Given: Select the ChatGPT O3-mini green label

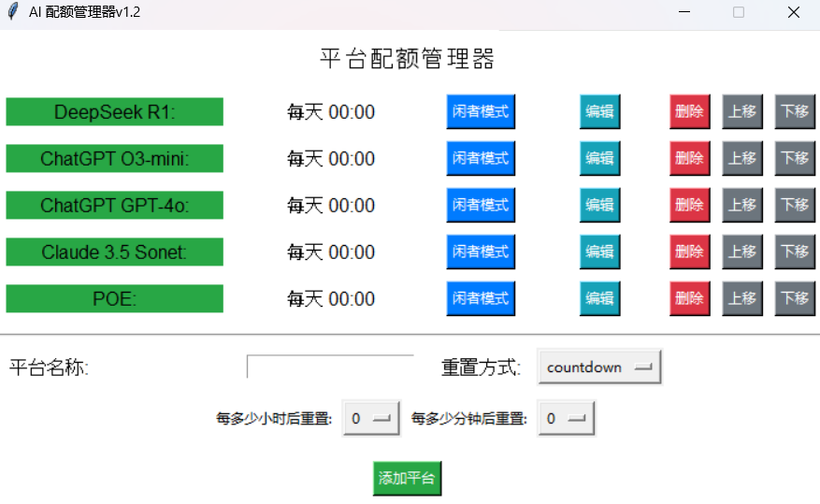Looking at the screenshot, I should tap(114, 158).
